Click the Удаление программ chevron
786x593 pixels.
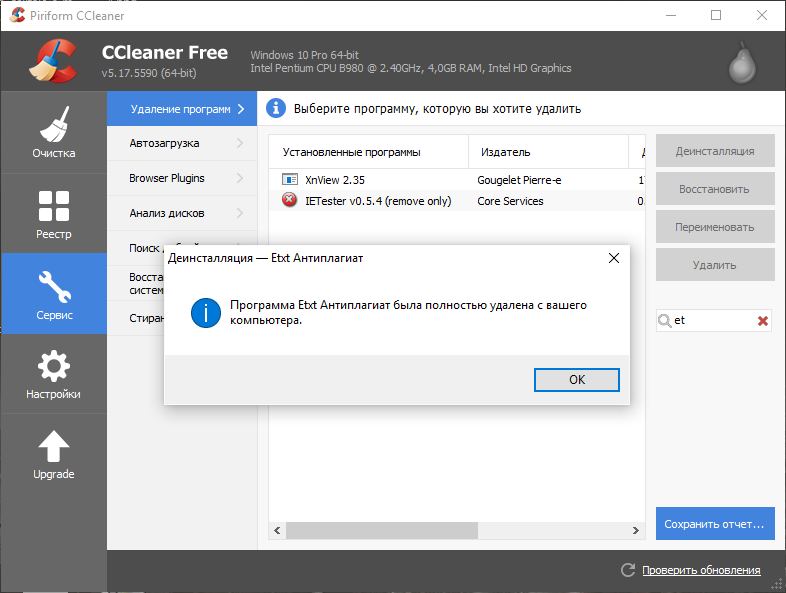coord(241,109)
